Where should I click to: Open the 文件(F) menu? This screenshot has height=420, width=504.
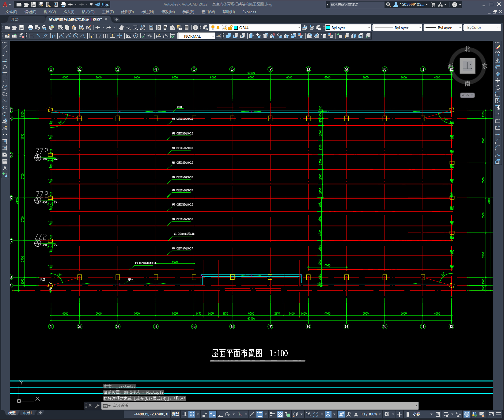[x=11, y=12]
